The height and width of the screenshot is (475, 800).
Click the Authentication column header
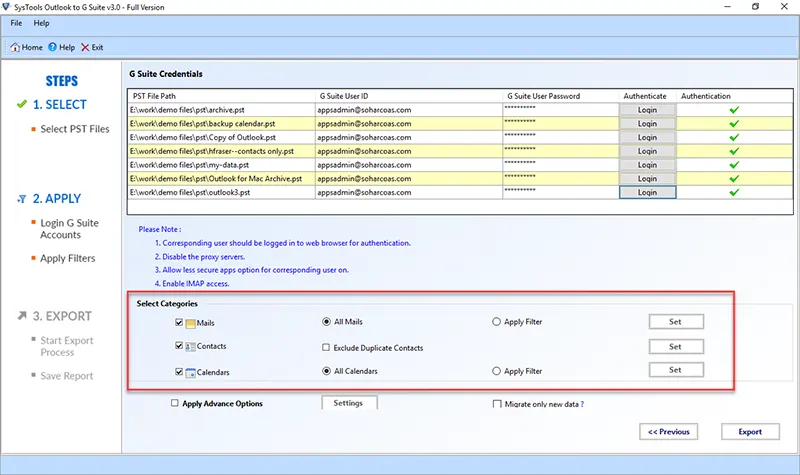pyautogui.click(x=735, y=96)
